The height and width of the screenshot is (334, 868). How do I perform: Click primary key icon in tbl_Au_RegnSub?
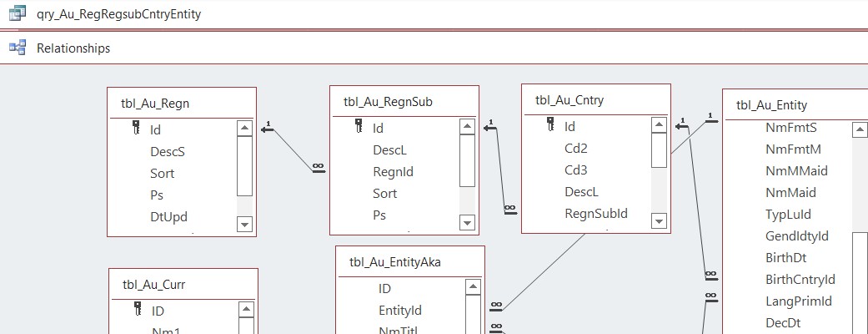(359, 128)
